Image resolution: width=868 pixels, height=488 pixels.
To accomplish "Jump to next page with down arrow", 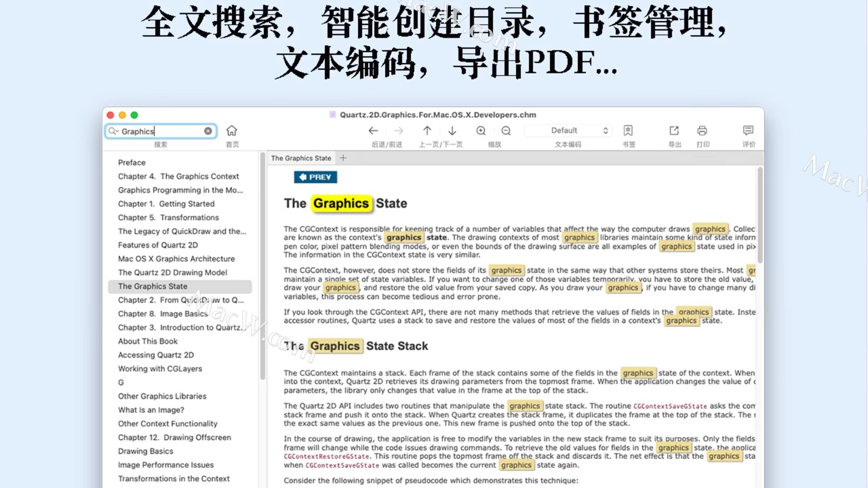I will click(452, 131).
